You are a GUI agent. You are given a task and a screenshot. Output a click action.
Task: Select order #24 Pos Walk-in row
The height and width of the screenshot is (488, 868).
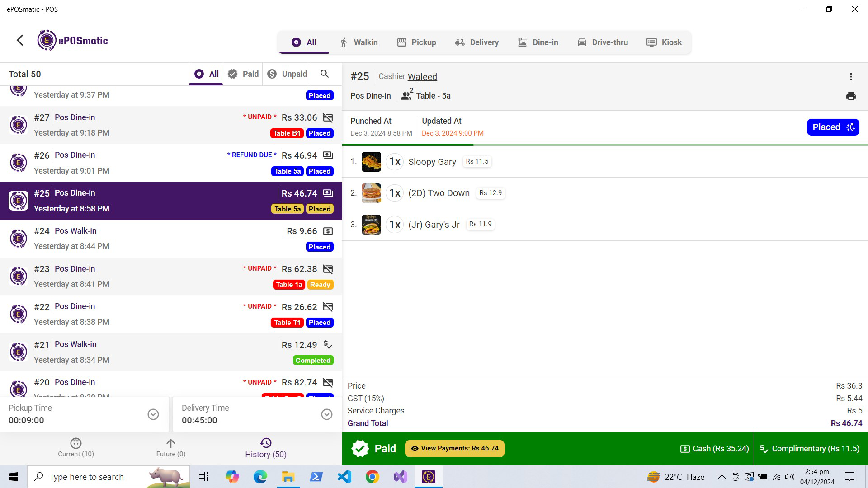pos(171,239)
